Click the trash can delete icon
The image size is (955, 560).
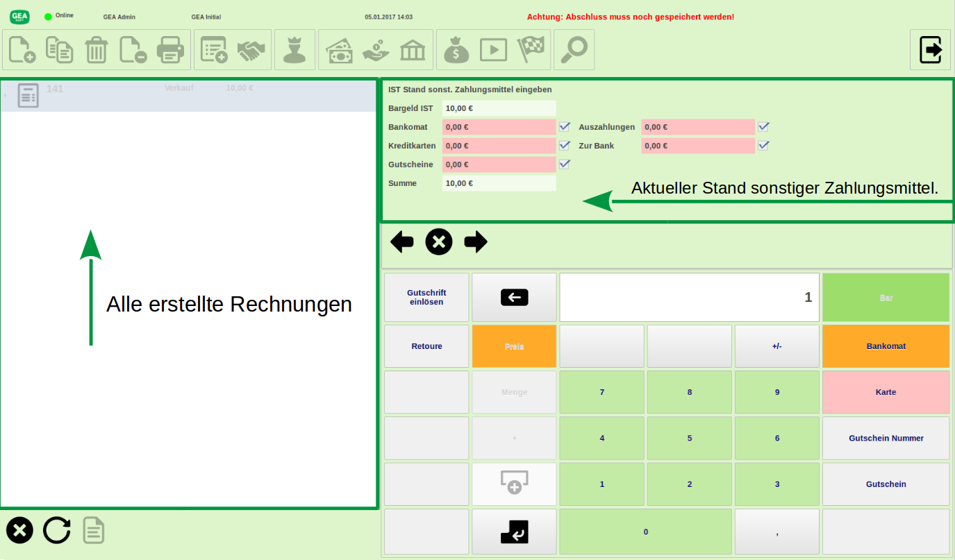pyautogui.click(x=97, y=50)
